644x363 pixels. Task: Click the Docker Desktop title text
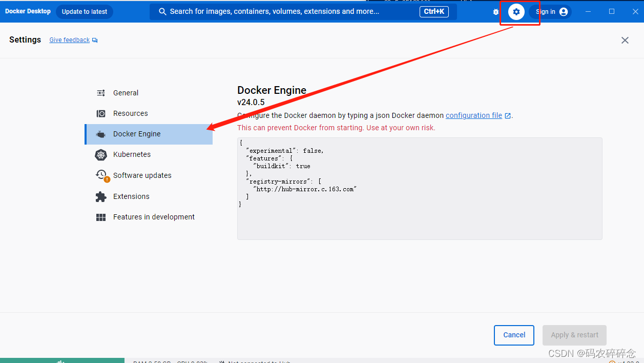click(x=28, y=11)
